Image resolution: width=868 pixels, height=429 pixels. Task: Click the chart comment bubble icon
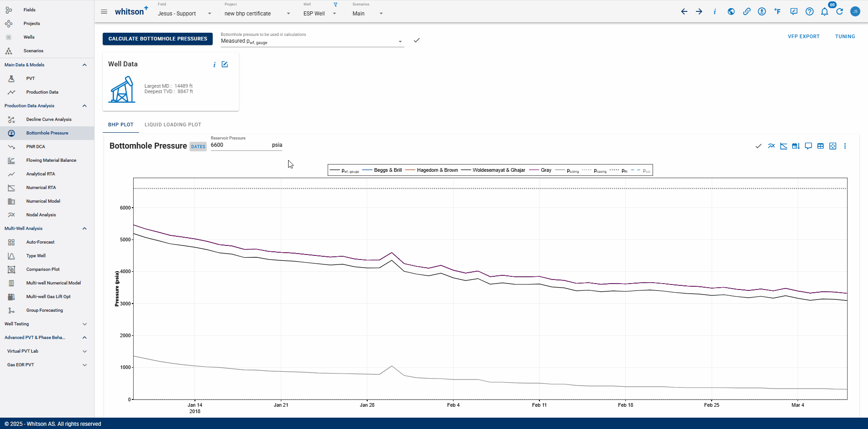(808, 146)
